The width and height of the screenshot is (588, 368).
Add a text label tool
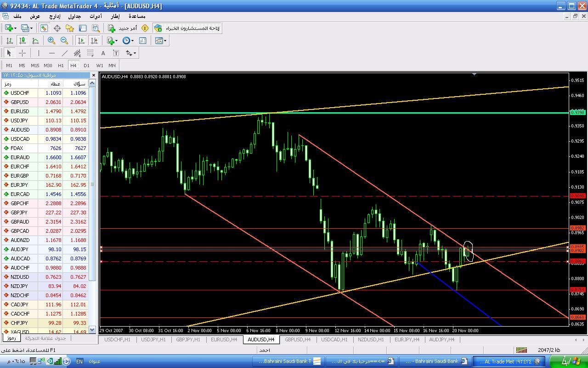click(103, 53)
